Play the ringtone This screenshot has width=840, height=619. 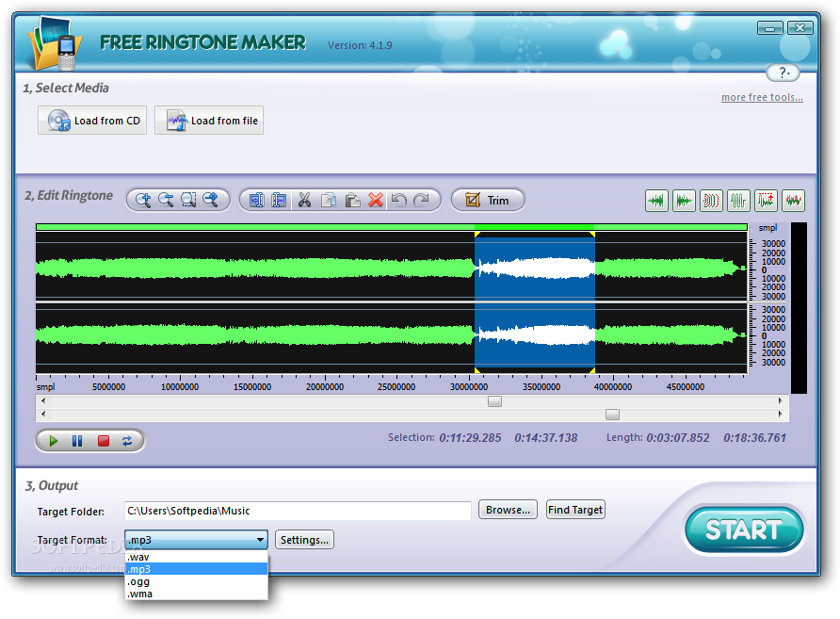tap(53, 441)
